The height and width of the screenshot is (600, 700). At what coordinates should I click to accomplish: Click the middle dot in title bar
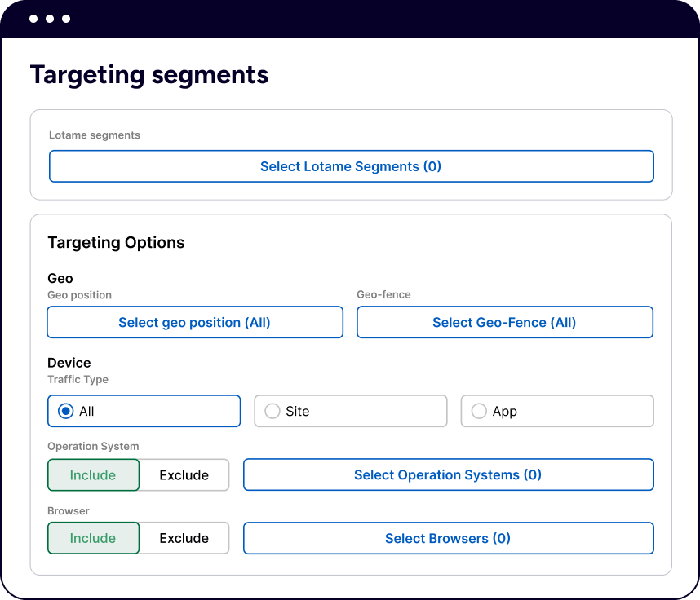(50, 19)
